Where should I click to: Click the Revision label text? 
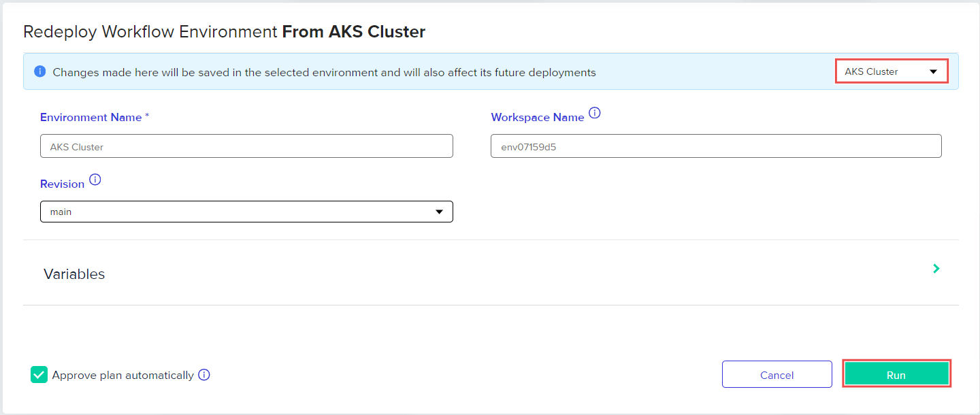[63, 184]
